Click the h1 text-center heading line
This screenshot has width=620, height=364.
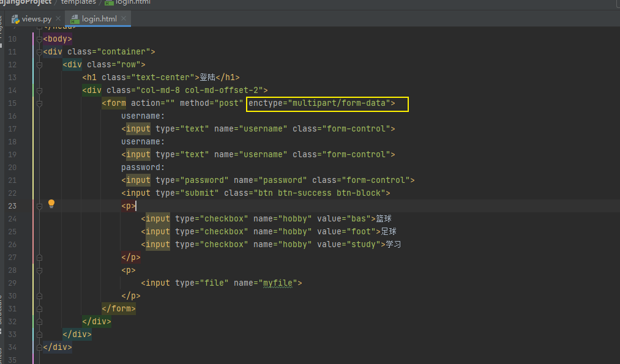(x=161, y=78)
